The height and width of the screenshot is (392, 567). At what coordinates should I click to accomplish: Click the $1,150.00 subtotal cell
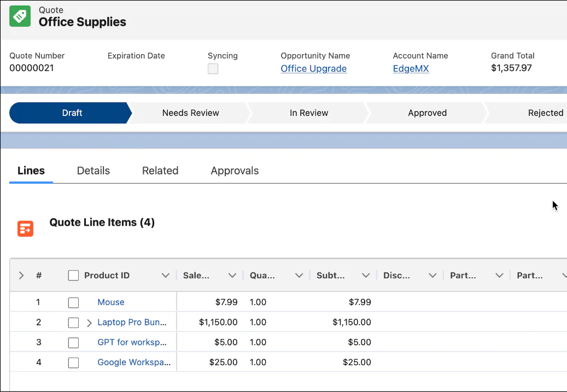pos(352,322)
